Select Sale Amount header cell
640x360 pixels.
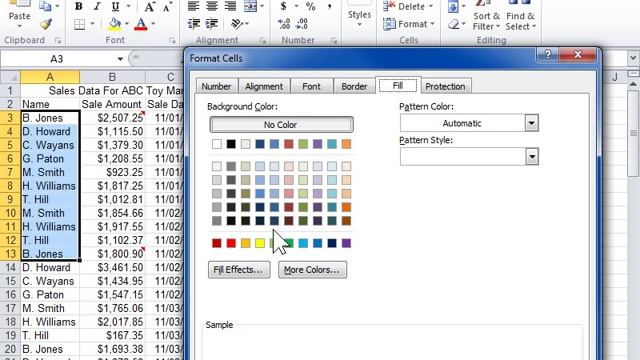(x=112, y=104)
